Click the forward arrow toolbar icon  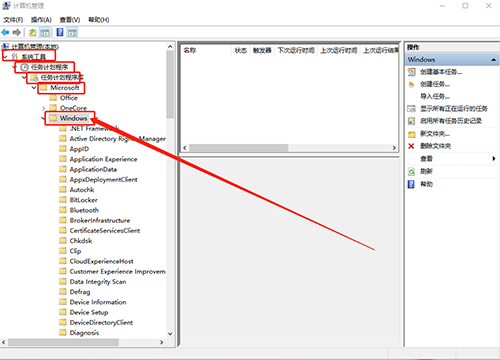pos(17,32)
